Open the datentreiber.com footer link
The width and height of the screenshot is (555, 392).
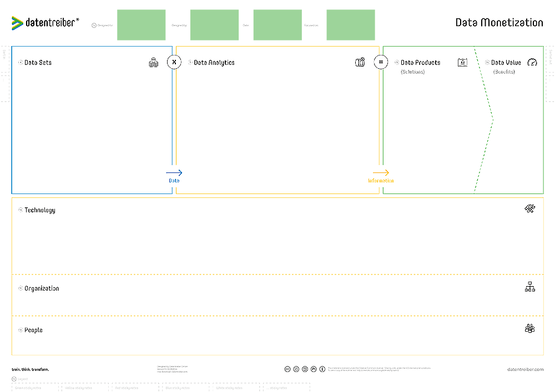[526, 369]
